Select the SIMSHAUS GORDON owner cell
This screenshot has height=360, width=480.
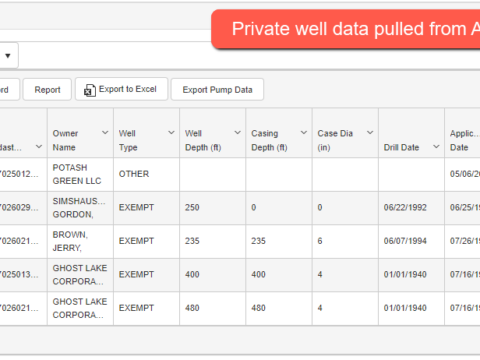(x=80, y=208)
